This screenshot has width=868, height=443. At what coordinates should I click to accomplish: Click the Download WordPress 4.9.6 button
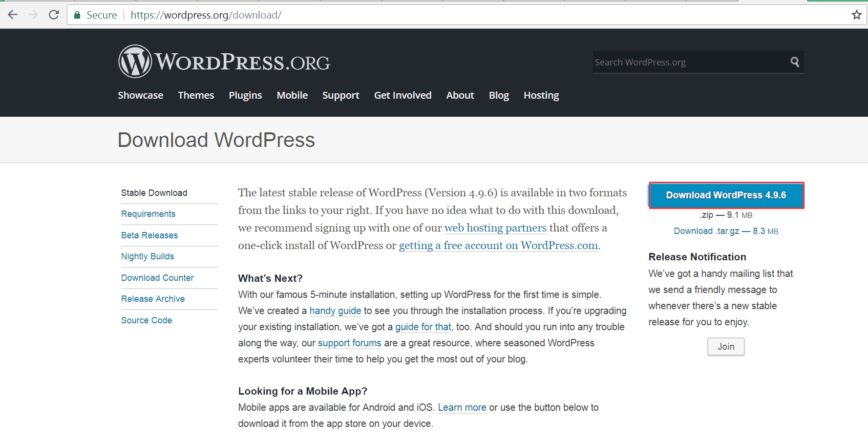[726, 195]
